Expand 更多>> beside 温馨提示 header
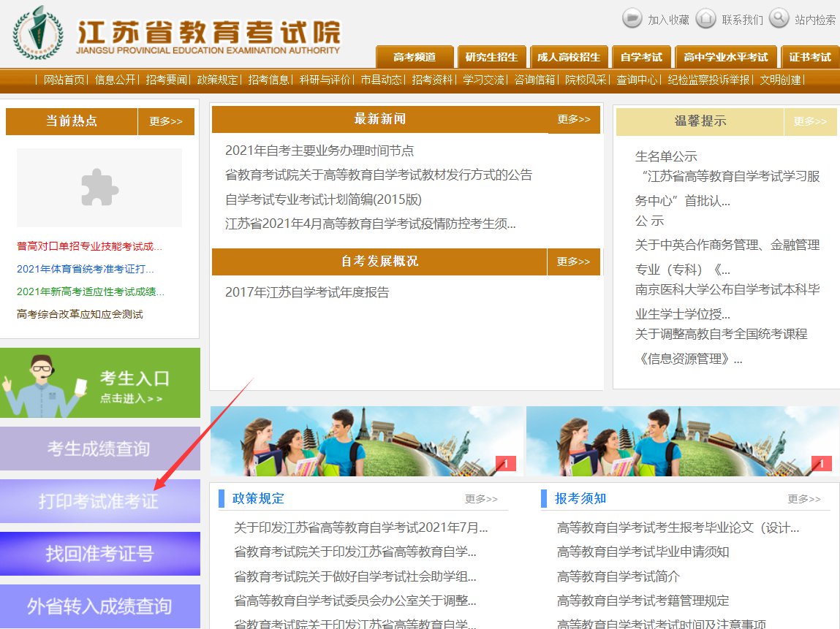This screenshot has width=840, height=629. (810, 122)
